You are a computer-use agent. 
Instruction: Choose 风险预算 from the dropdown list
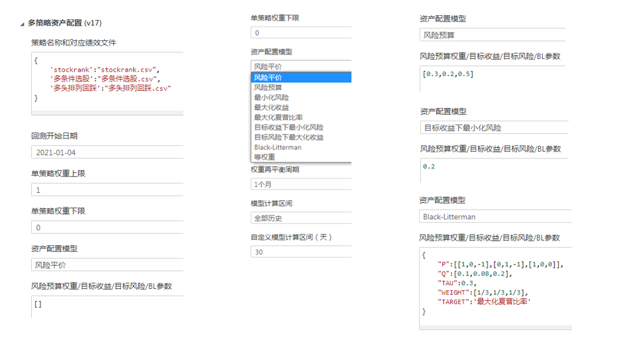301,87
